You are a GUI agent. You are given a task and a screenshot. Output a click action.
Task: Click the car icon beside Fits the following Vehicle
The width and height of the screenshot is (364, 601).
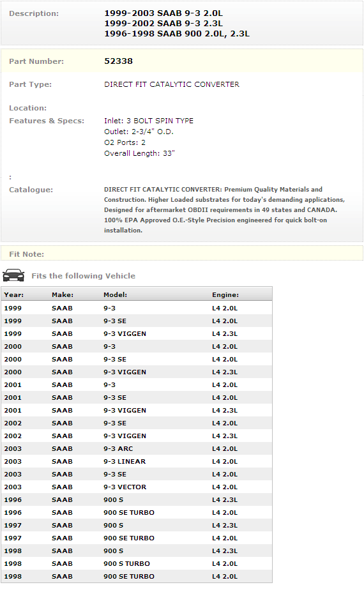tap(13, 275)
